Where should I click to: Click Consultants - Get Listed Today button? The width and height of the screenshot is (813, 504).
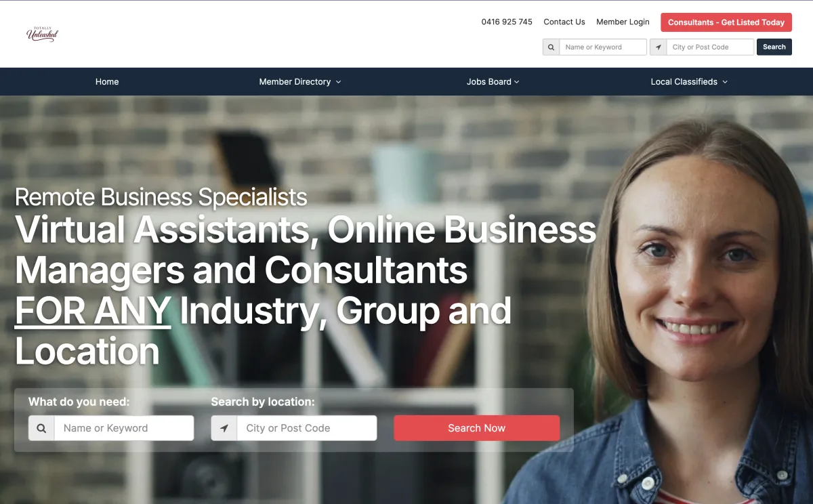[x=726, y=22]
